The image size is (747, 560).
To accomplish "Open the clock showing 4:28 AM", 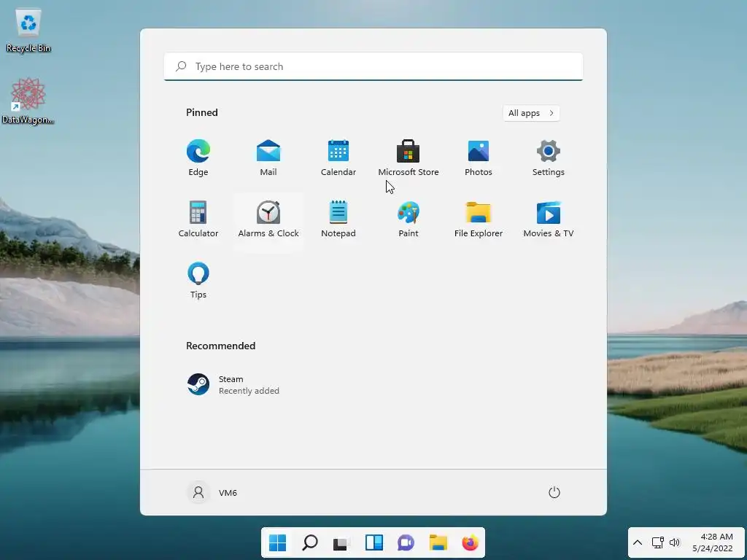I will [712, 542].
